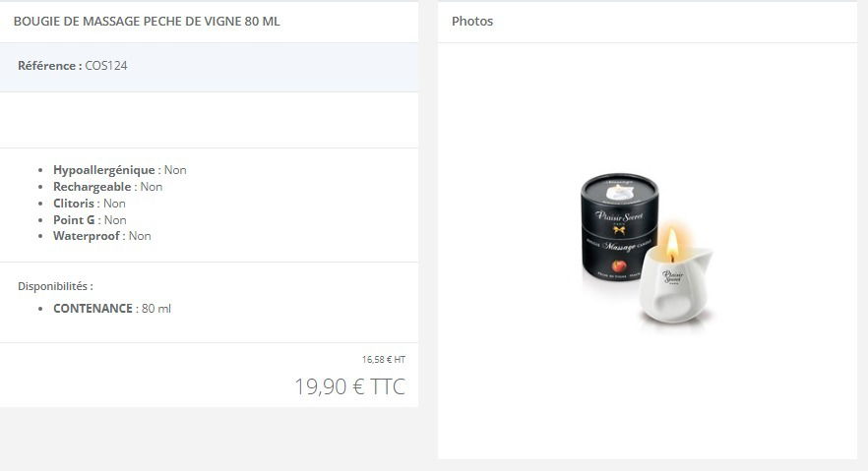
Task: Click the candle flame in the photo
Action: tap(672, 244)
